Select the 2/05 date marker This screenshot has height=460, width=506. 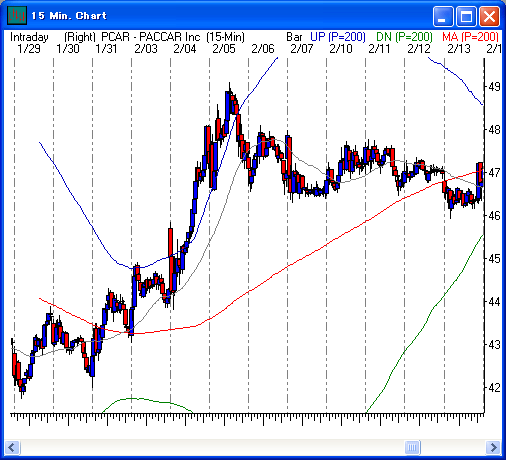pyautogui.click(x=224, y=49)
